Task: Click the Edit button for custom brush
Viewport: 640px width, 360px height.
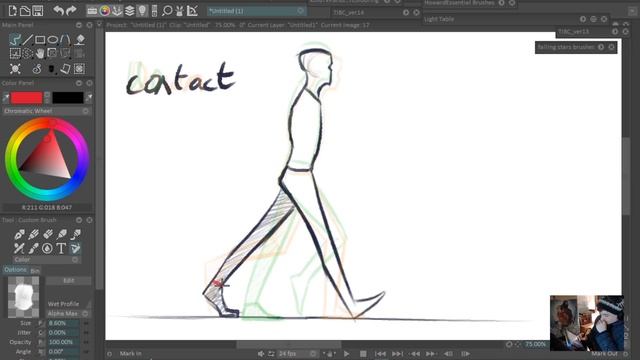Action: click(x=69, y=281)
